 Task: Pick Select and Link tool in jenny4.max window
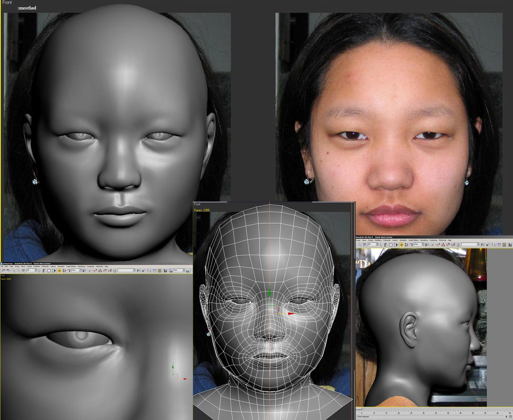(x=14, y=271)
